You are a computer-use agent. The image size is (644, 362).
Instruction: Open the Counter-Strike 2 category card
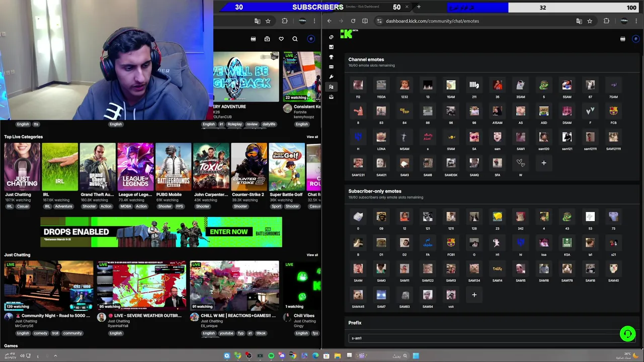tap(249, 167)
